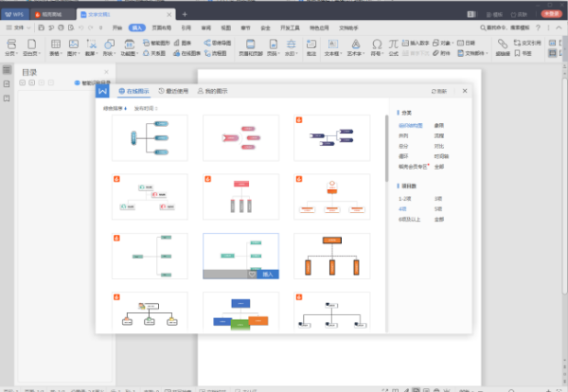Click the 刷新 refresh button in dialog
The width and height of the screenshot is (568, 392).
(439, 91)
